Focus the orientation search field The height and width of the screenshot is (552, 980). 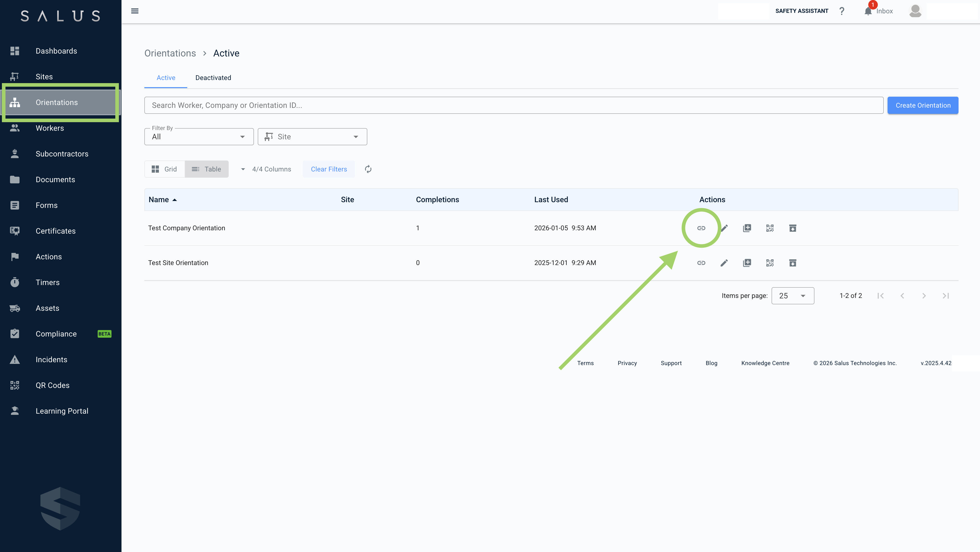(514, 105)
